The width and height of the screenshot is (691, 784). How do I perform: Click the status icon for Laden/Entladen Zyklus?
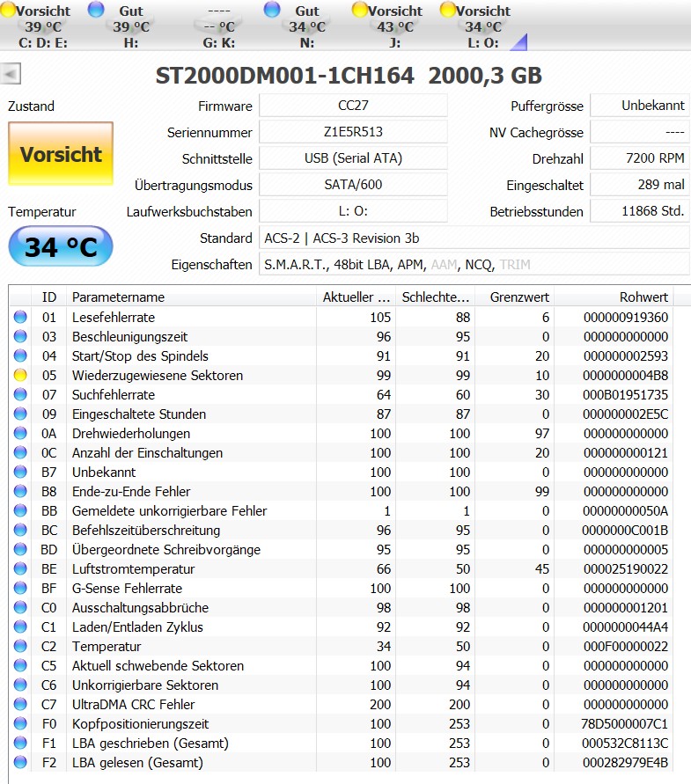point(20,627)
